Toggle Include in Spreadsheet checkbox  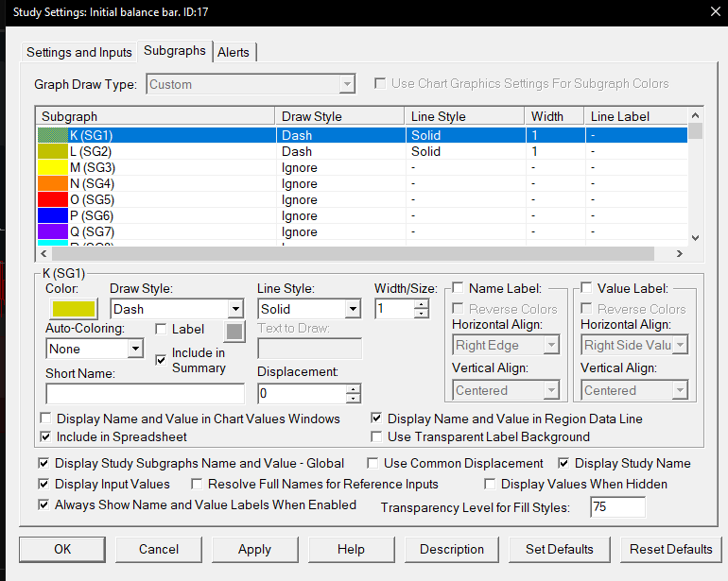[x=46, y=436]
